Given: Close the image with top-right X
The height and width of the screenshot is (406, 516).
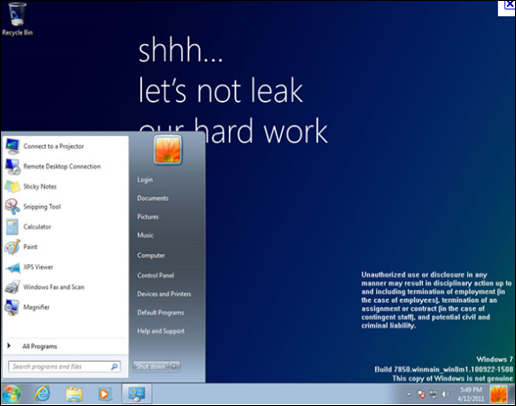Looking at the screenshot, I should click(509, 5).
